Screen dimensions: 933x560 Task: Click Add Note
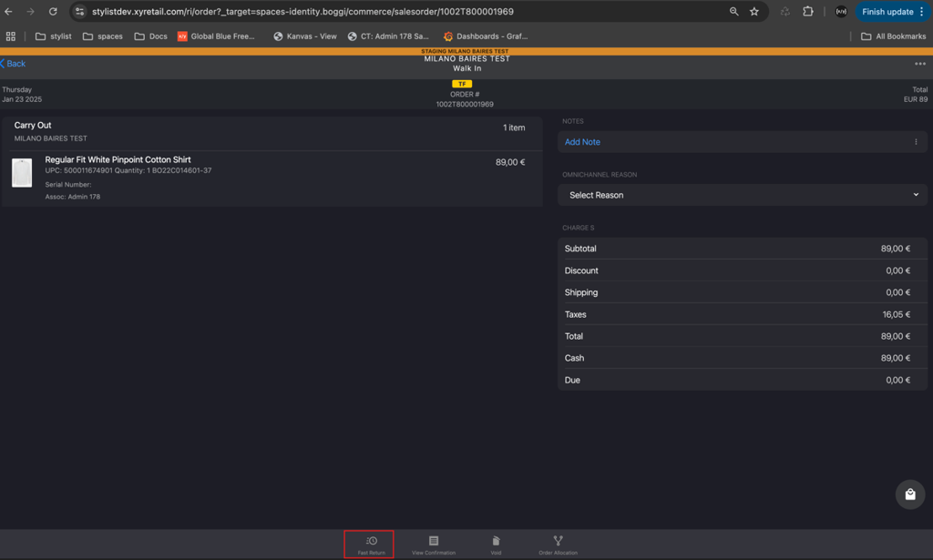[x=582, y=142]
